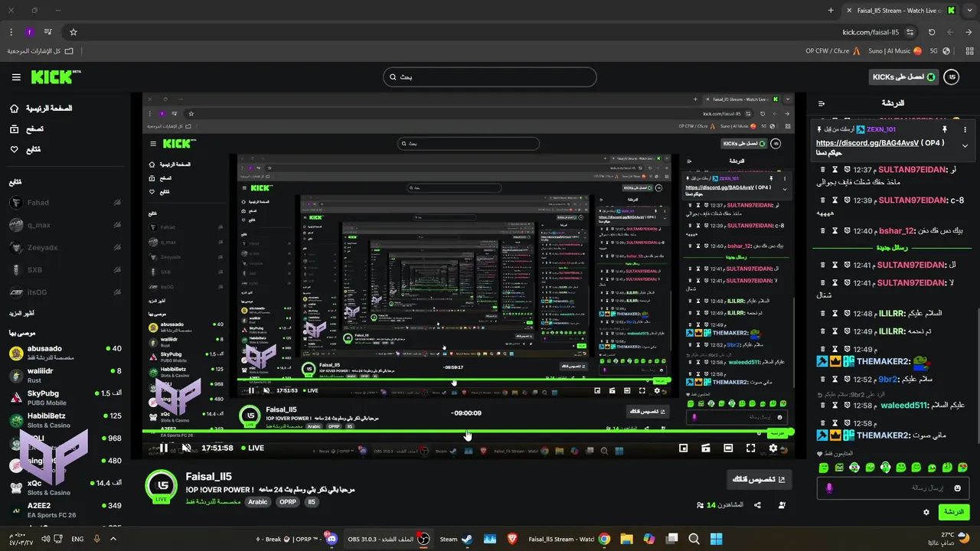Viewport: 980px width, 551px height.
Task: Click username 9br2 in chat
Action: [887, 380]
